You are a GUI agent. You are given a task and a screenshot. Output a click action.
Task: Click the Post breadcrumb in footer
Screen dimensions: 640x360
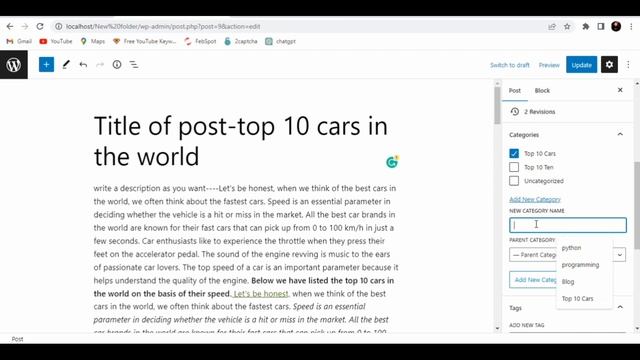(17, 339)
